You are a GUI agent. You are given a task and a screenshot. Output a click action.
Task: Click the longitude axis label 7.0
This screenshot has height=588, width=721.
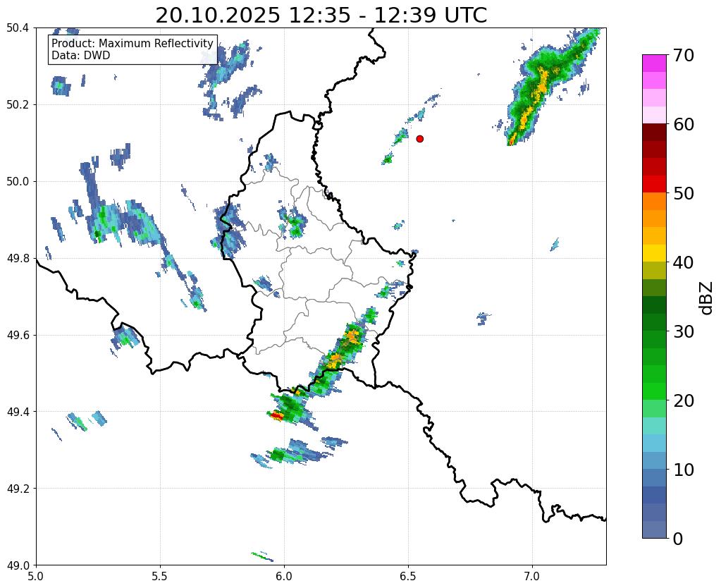point(532,575)
